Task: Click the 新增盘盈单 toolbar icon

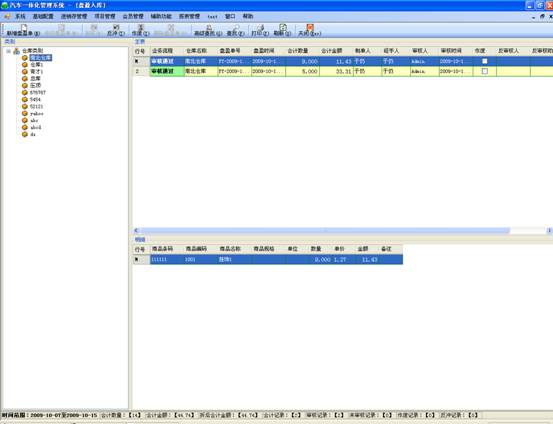Action: coord(23,28)
